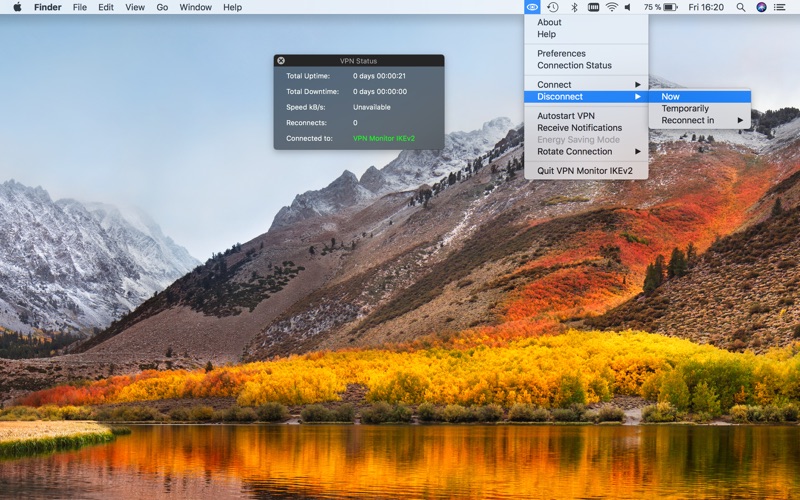Expand the Reconnect in submenu

[700, 120]
